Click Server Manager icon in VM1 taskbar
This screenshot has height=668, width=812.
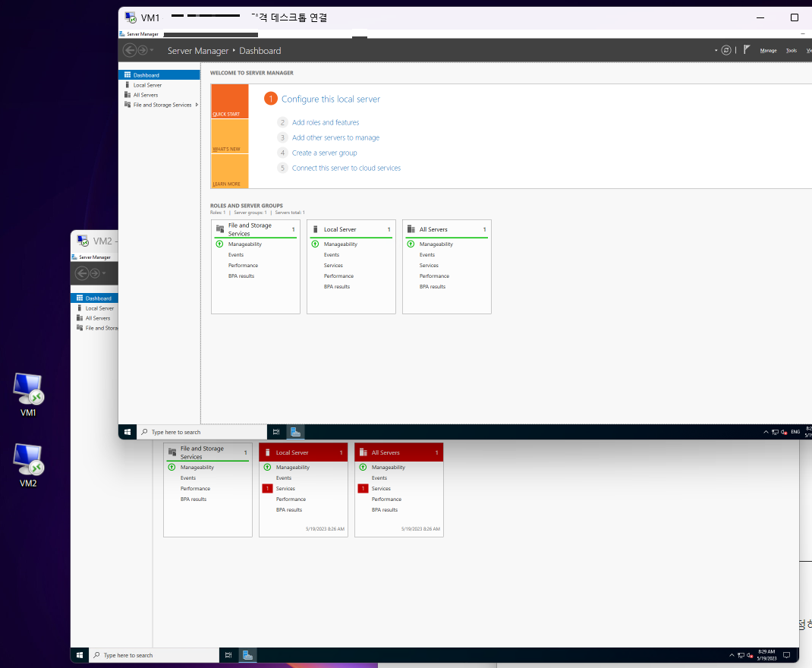click(x=295, y=432)
